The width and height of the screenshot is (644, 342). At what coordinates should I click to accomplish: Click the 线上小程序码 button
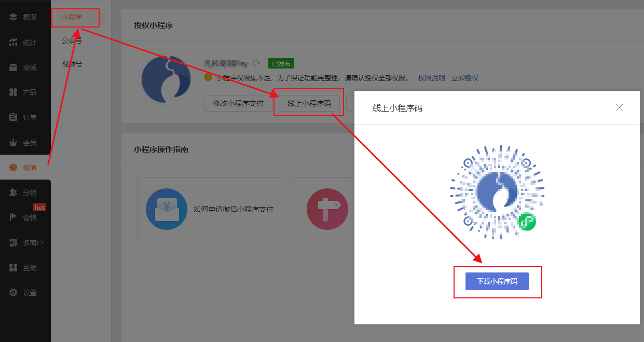click(x=309, y=103)
